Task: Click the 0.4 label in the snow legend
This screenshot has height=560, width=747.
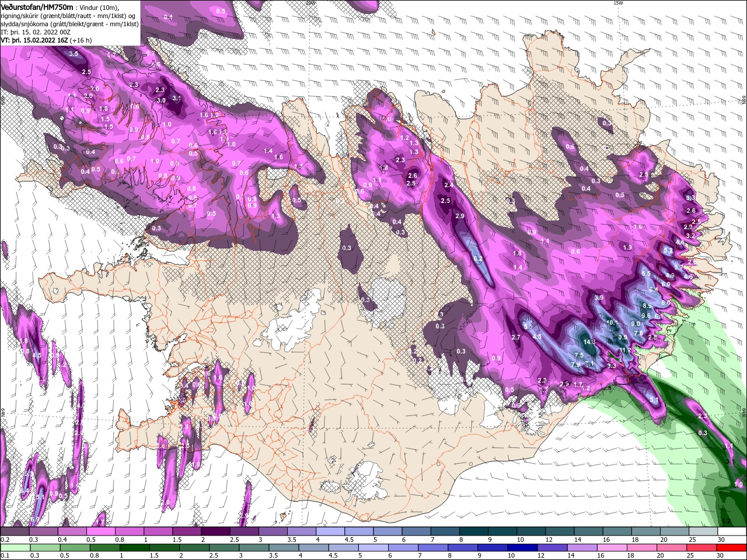Action: click(63, 540)
